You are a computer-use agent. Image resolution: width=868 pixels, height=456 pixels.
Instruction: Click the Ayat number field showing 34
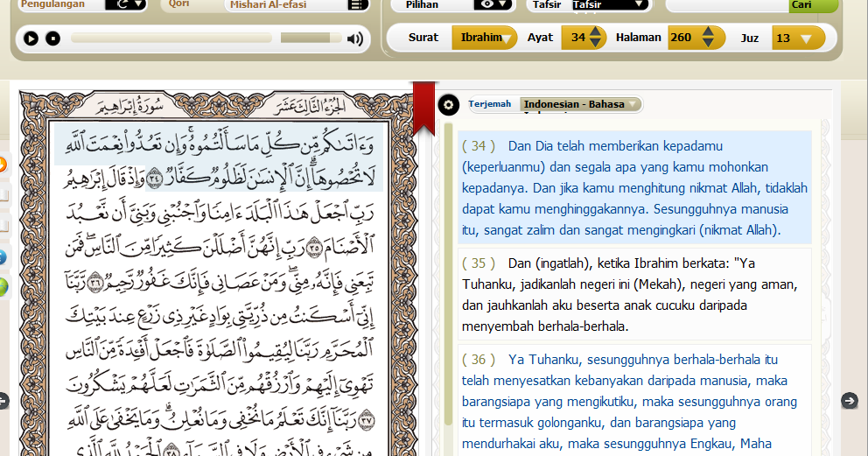[x=577, y=38]
